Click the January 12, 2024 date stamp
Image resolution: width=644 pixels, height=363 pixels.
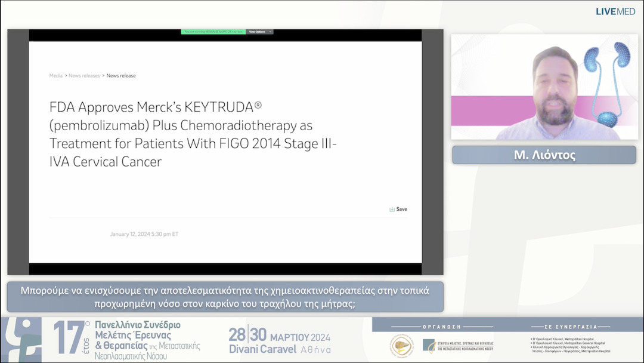[x=144, y=234]
